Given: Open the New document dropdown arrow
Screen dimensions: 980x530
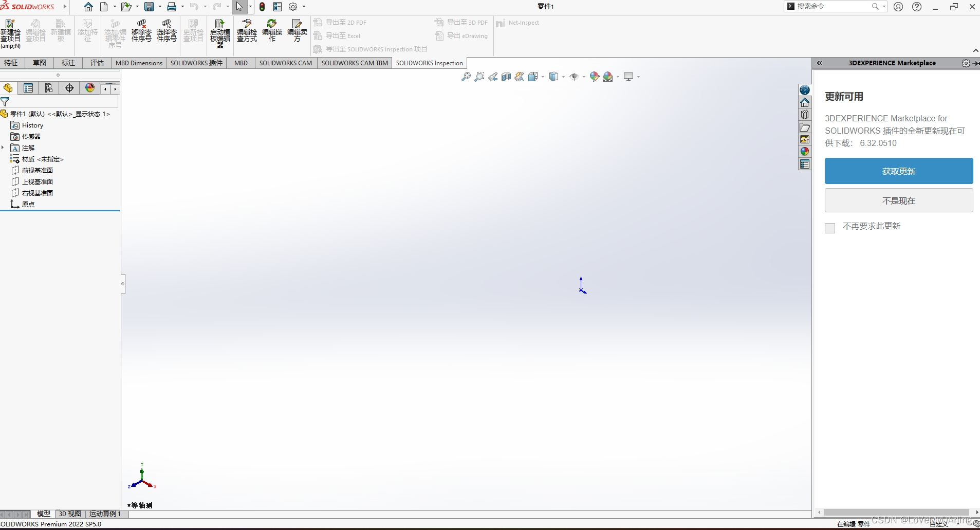Looking at the screenshot, I should pos(115,7).
